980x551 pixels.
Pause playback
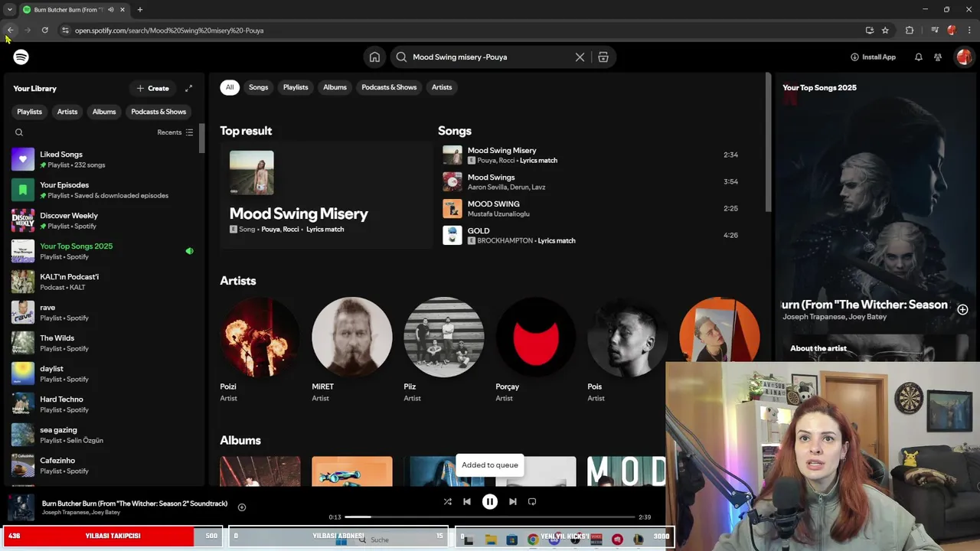[x=490, y=502]
